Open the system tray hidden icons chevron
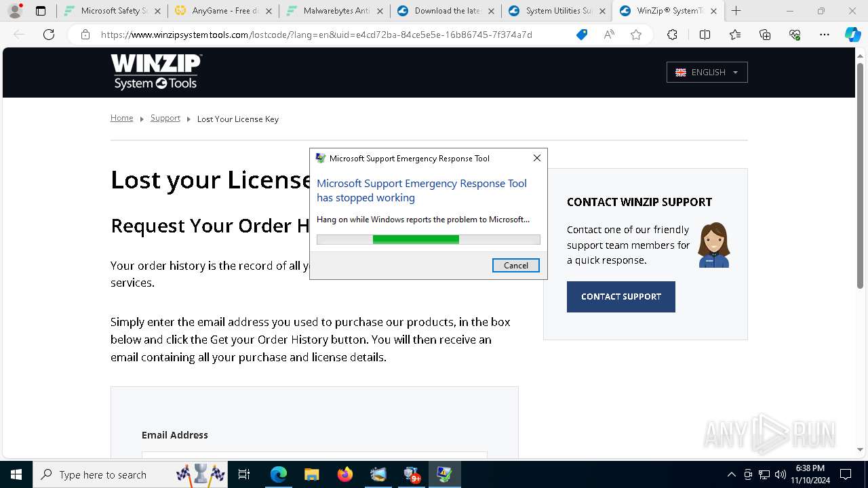Image resolution: width=868 pixels, height=488 pixels. pos(731,474)
